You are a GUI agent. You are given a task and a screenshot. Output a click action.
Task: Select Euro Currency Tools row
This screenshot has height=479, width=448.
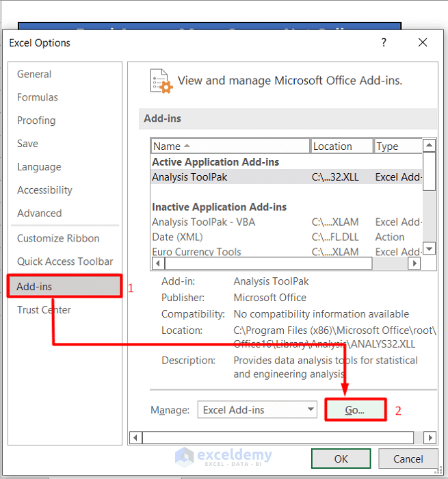[x=287, y=252]
